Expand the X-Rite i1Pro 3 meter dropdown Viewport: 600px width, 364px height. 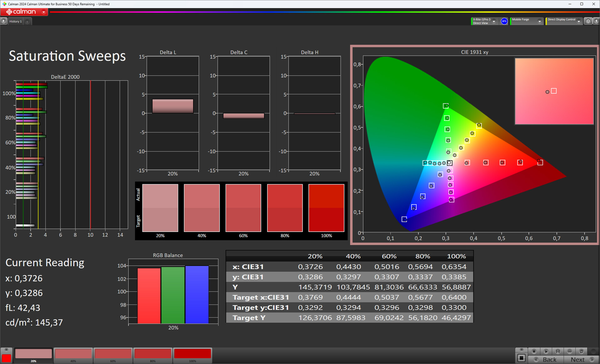[x=494, y=21]
